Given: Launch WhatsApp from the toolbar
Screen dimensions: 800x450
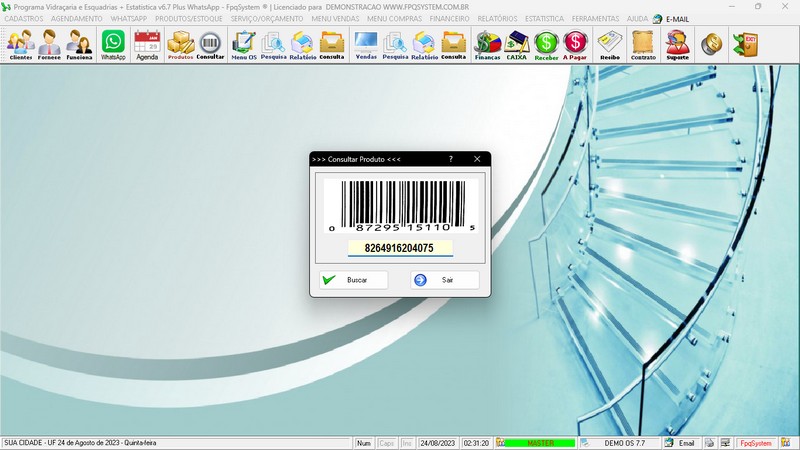Looking at the screenshot, I should click(113, 45).
